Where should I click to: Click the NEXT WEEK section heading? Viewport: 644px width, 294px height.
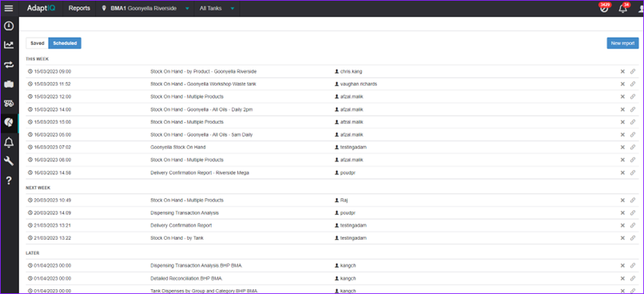tap(38, 188)
